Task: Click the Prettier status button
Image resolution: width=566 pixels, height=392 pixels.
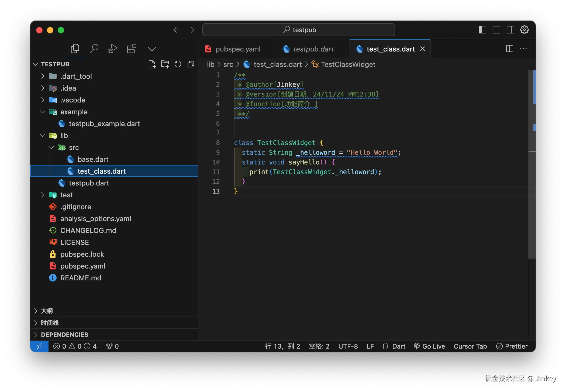Action: click(x=512, y=346)
